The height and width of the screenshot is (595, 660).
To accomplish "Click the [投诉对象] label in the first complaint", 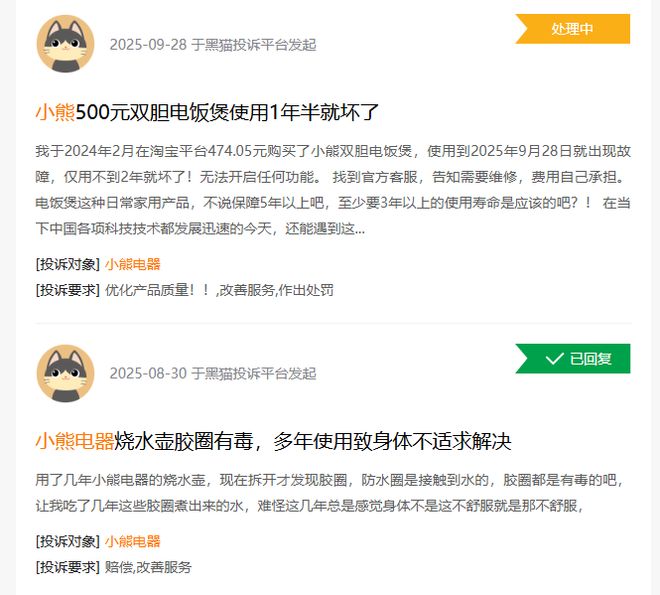I will click(67, 264).
